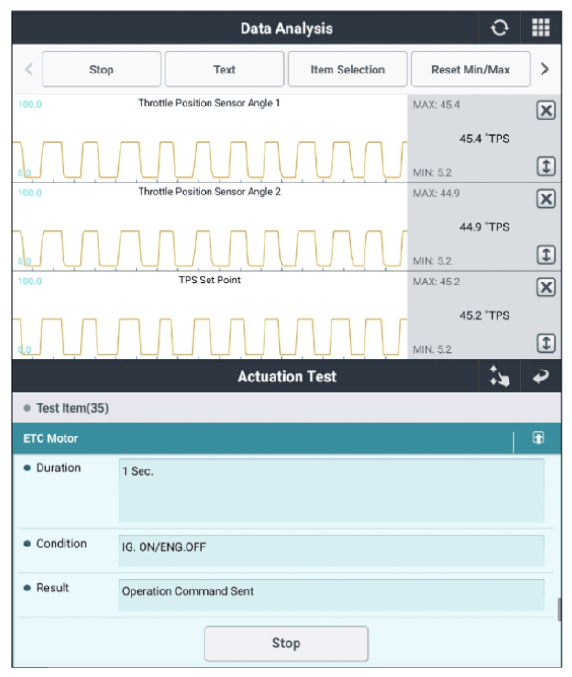Stop the data analysis recording

(101, 70)
